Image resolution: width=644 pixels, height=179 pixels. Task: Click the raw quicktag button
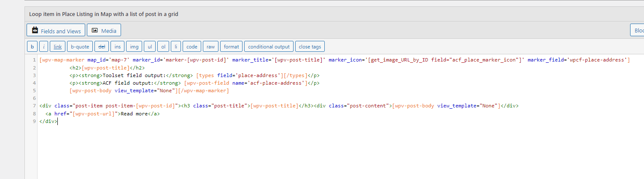coord(210,46)
